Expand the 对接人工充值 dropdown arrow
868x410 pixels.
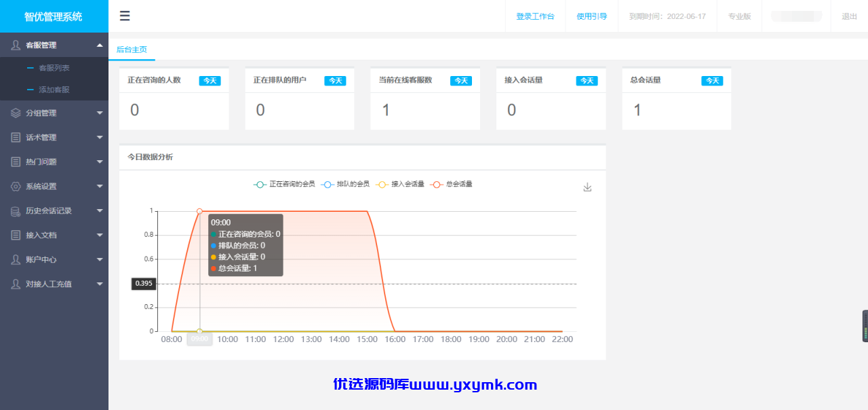[x=100, y=284]
